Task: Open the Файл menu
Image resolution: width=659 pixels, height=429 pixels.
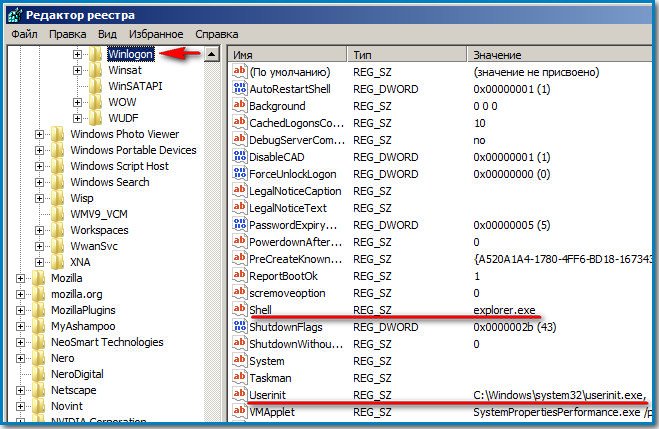Action: click(24, 34)
